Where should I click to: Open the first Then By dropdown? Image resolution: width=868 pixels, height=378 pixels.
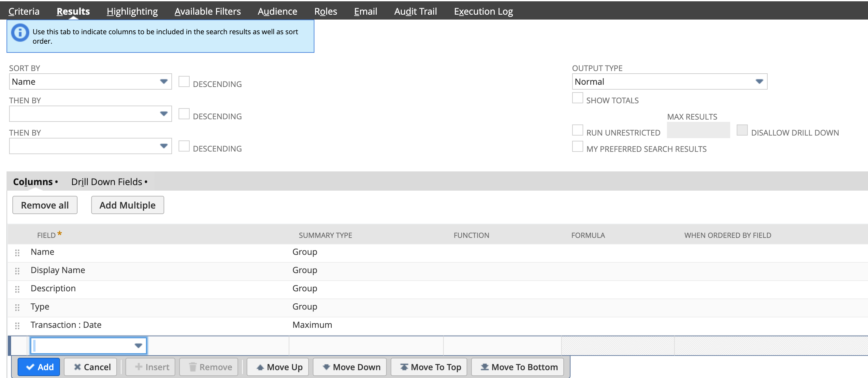tap(90, 114)
